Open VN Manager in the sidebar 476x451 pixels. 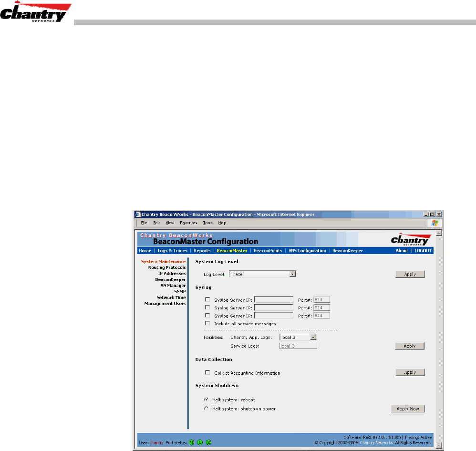coord(173,286)
